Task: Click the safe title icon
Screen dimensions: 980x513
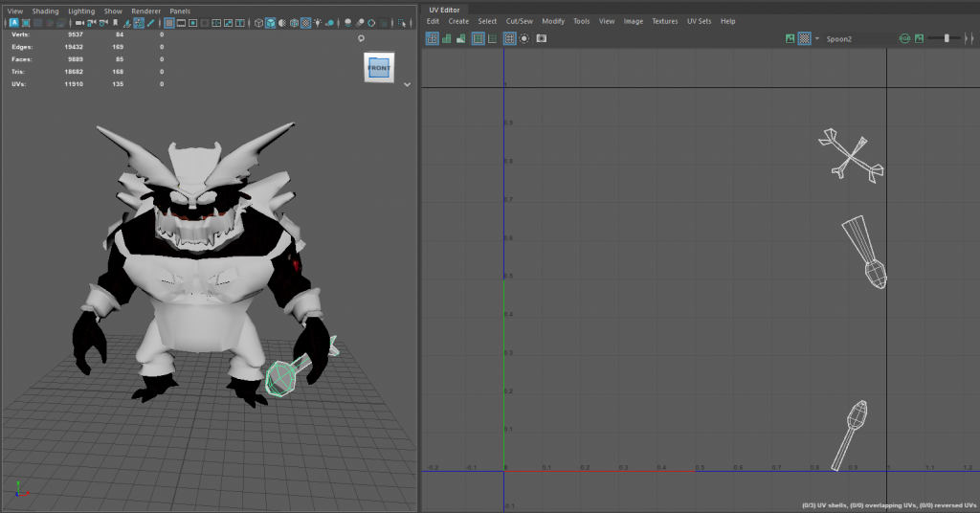Action: coord(240,23)
